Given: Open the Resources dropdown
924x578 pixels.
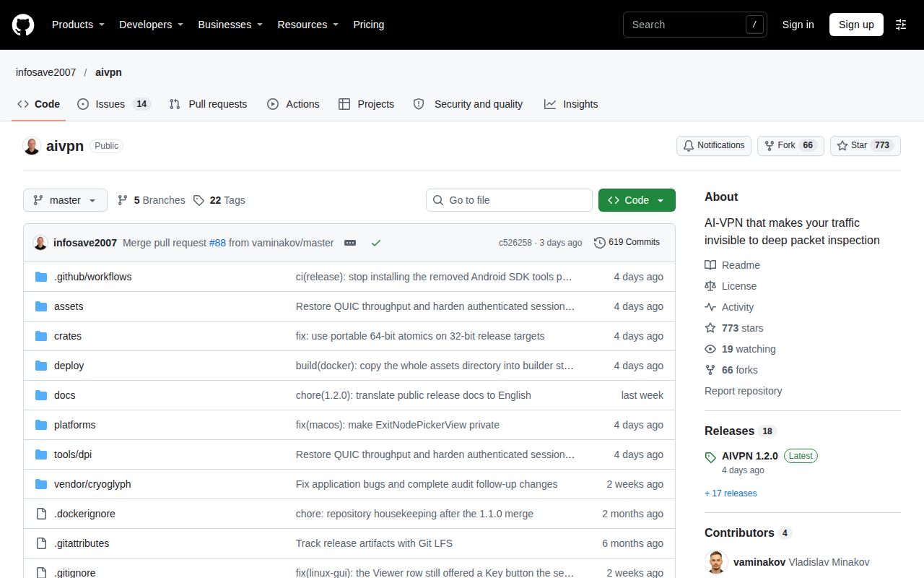Looking at the screenshot, I should coord(308,25).
